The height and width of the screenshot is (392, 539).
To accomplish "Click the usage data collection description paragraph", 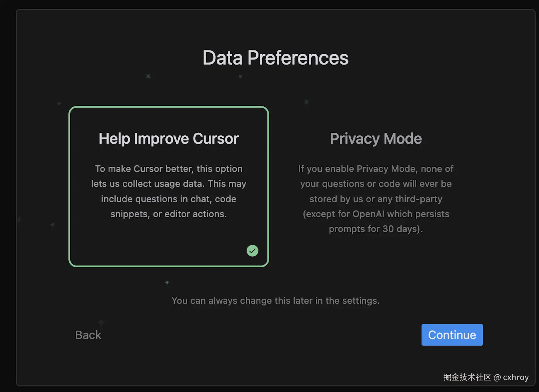I will click(169, 191).
